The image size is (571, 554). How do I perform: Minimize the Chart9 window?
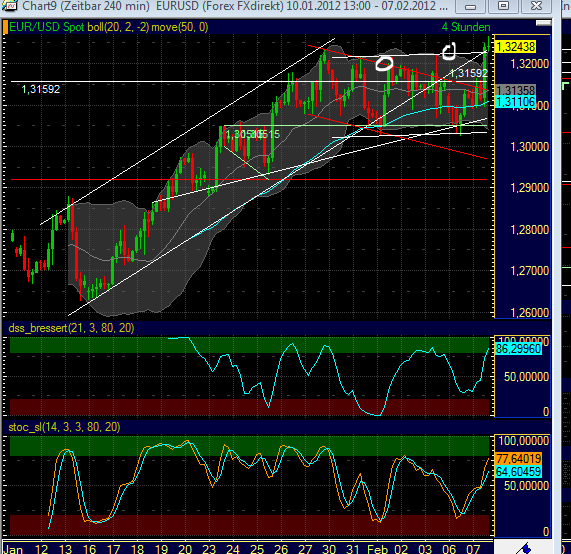click(470, 6)
